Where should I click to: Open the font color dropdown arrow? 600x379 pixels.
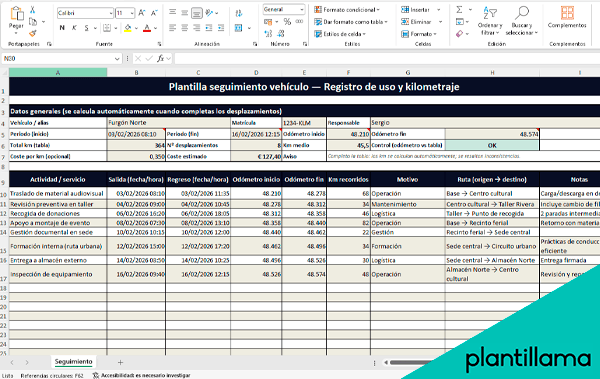pos(155,28)
